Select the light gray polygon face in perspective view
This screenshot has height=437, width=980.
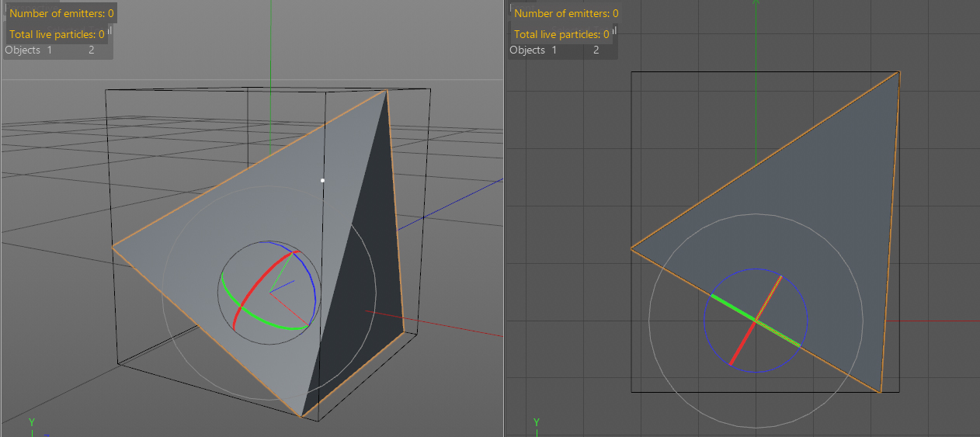pyautogui.click(x=233, y=225)
